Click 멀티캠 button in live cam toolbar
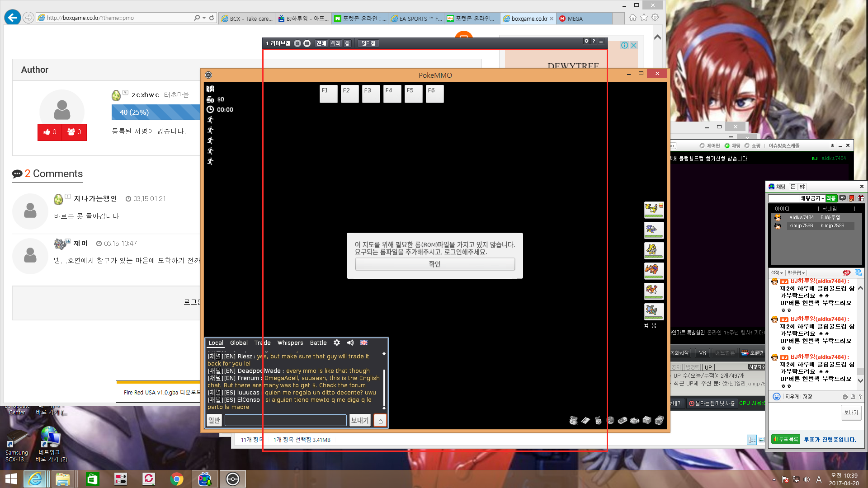868x488 pixels. [368, 43]
